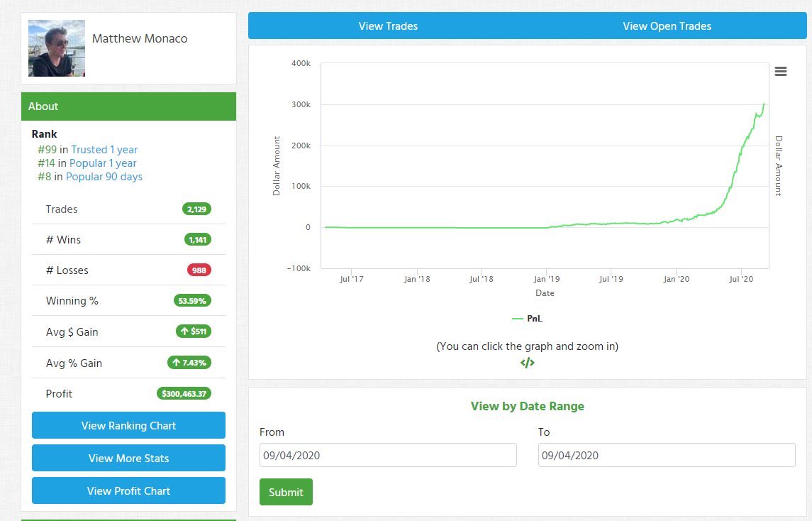Click the About section header
Image resolution: width=812 pixels, height=521 pixels.
point(128,106)
